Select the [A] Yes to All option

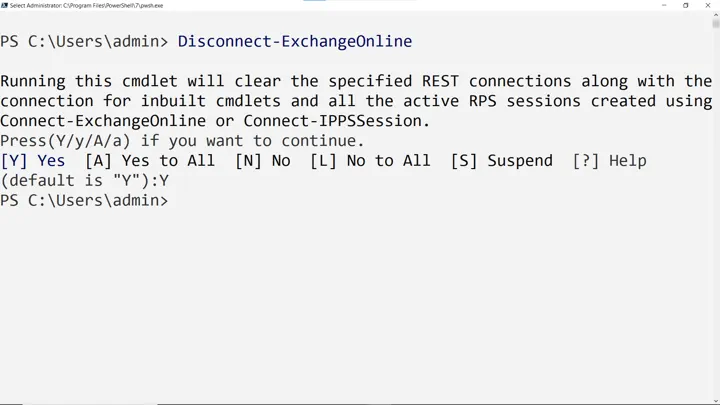point(150,161)
